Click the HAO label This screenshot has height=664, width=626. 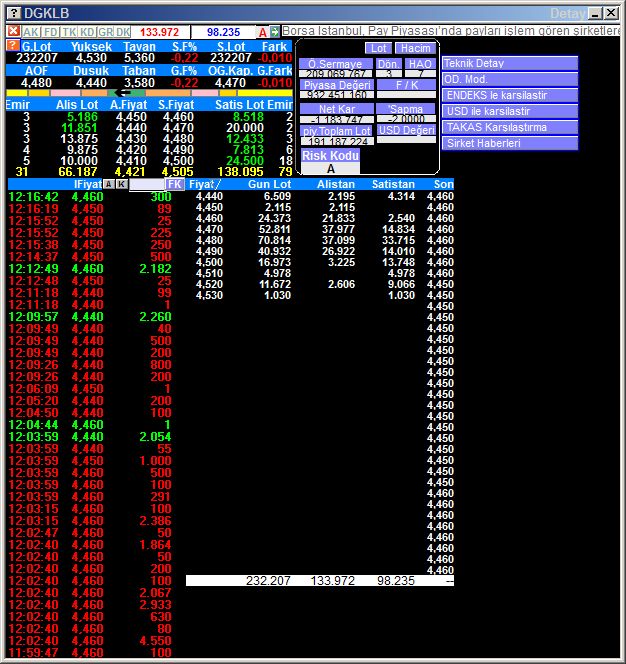(x=420, y=64)
